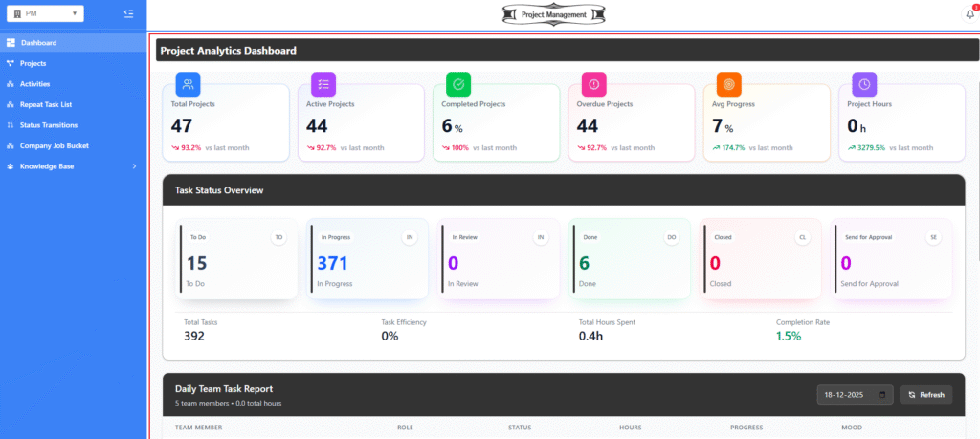Click the Total Projects people icon

pyautogui.click(x=188, y=84)
